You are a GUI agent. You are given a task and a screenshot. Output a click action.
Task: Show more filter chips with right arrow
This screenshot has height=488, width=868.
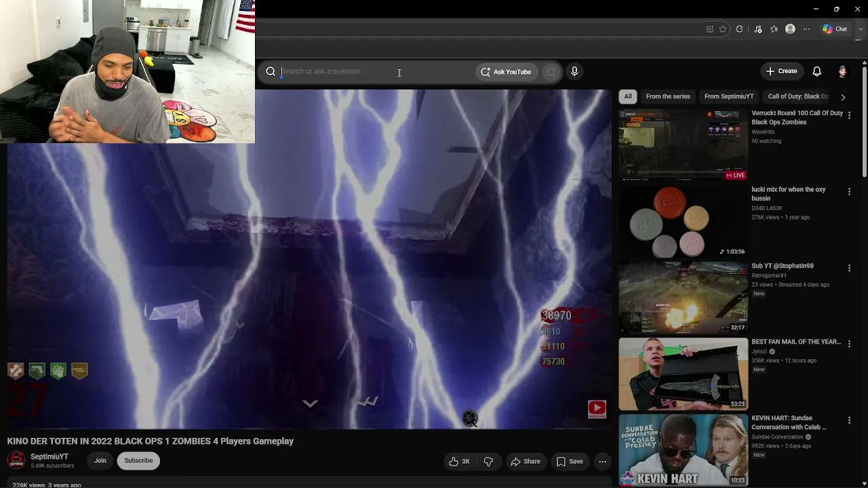[x=843, y=97]
